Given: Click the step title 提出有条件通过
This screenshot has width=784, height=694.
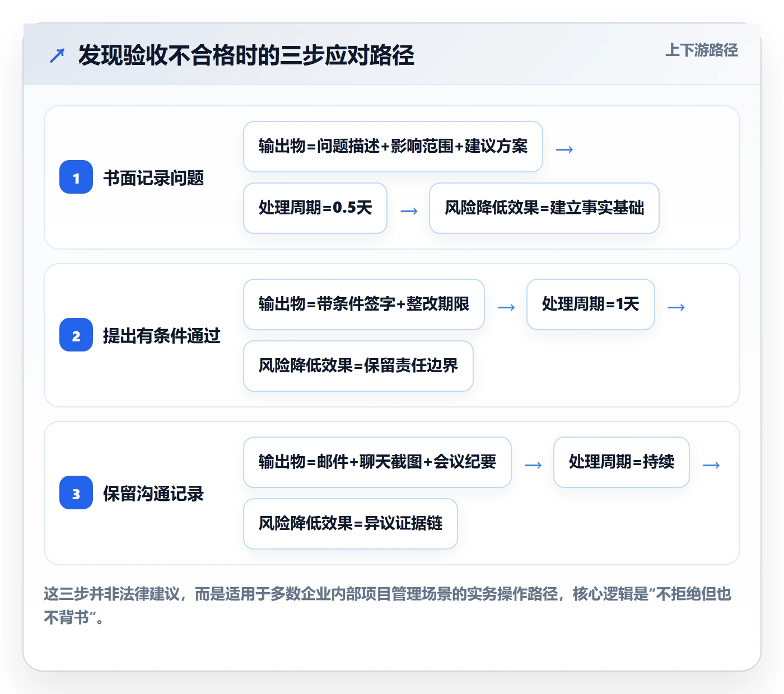Looking at the screenshot, I should point(162,336).
